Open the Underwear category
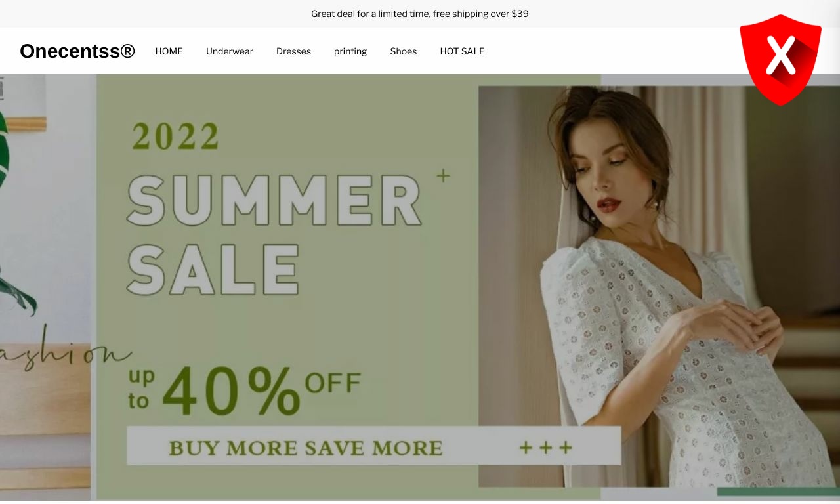The image size is (840, 504). click(x=230, y=51)
